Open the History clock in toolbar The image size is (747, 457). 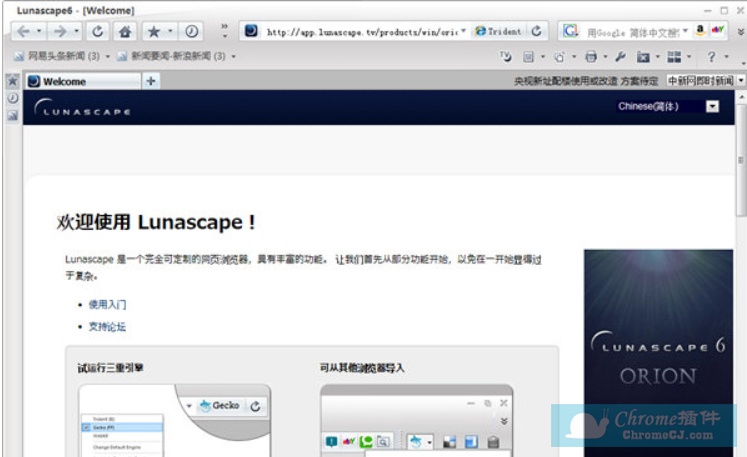click(x=192, y=31)
